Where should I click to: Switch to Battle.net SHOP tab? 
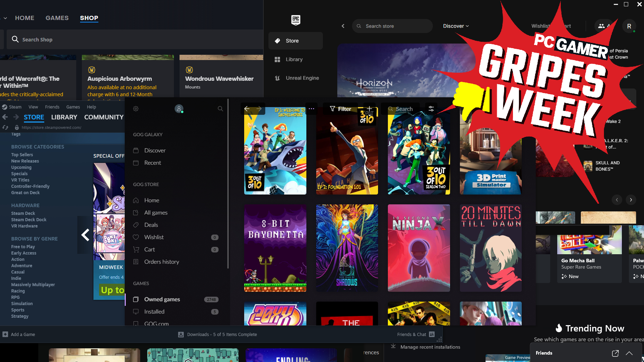click(x=89, y=18)
